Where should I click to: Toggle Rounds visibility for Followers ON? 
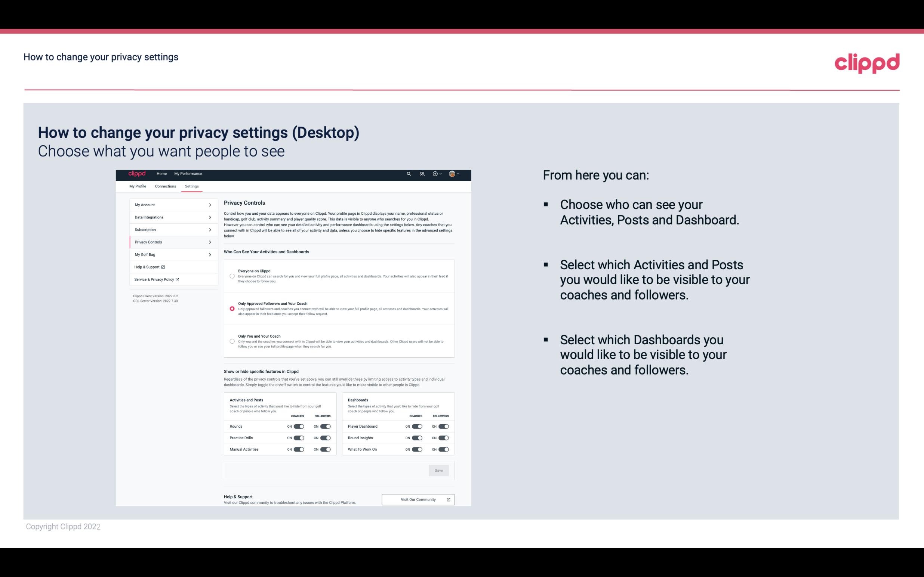[325, 426]
